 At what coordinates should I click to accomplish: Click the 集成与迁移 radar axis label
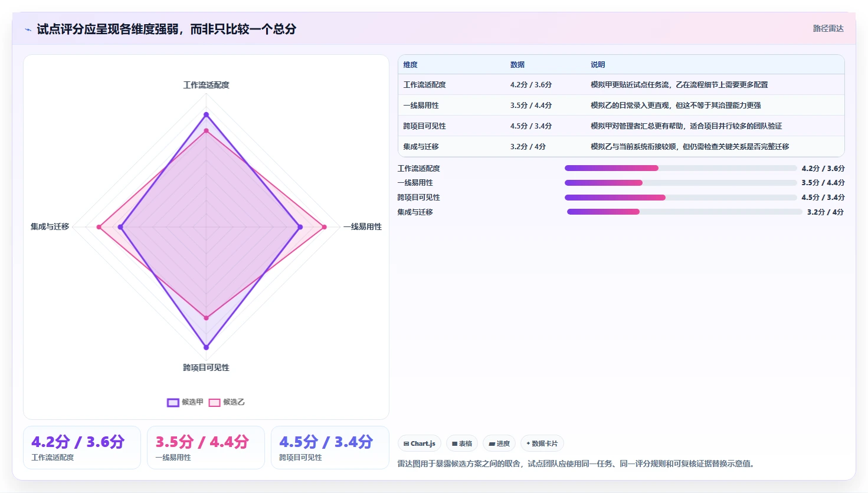pos(50,226)
